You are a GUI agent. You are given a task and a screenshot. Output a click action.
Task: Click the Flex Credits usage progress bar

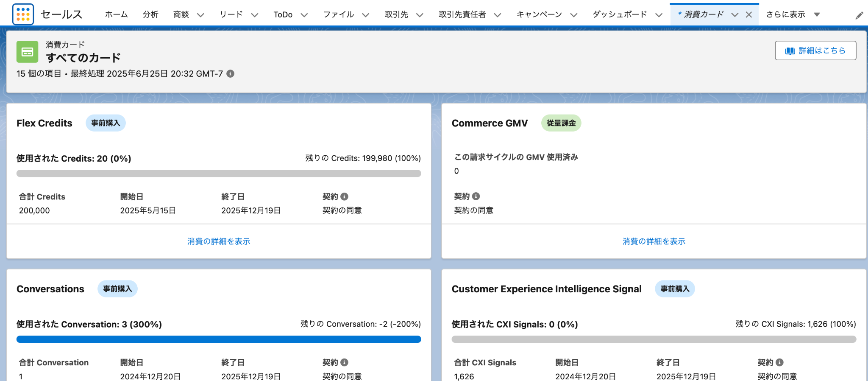click(219, 173)
